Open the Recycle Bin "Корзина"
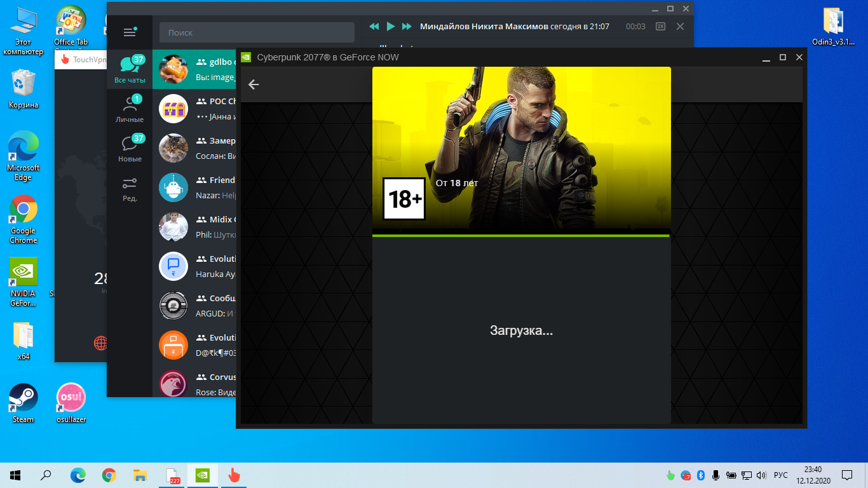Screen dimensions: 868x488 pos(24,89)
